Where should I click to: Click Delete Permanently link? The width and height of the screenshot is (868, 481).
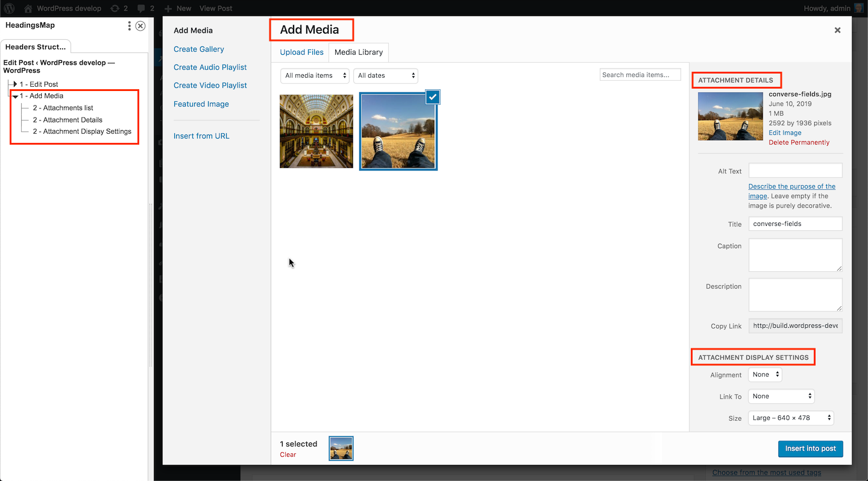click(799, 142)
